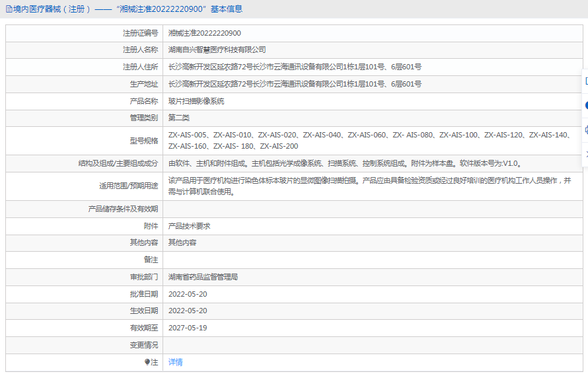Click the 生产地址 address value
This screenshot has width=588, height=374.
[x=295, y=84]
